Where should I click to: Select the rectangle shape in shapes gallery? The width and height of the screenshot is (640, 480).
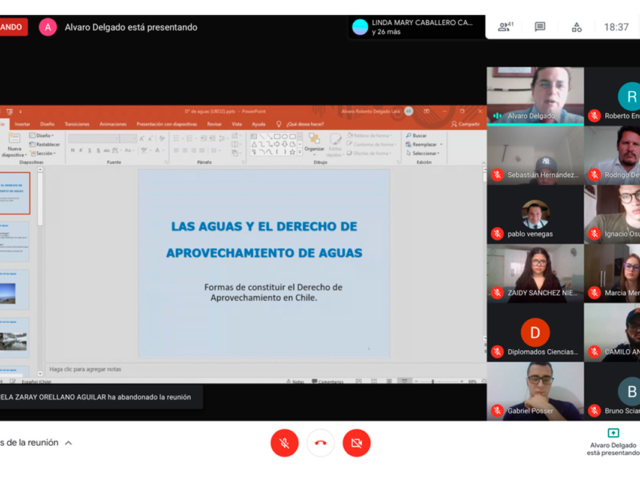pos(277,136)
